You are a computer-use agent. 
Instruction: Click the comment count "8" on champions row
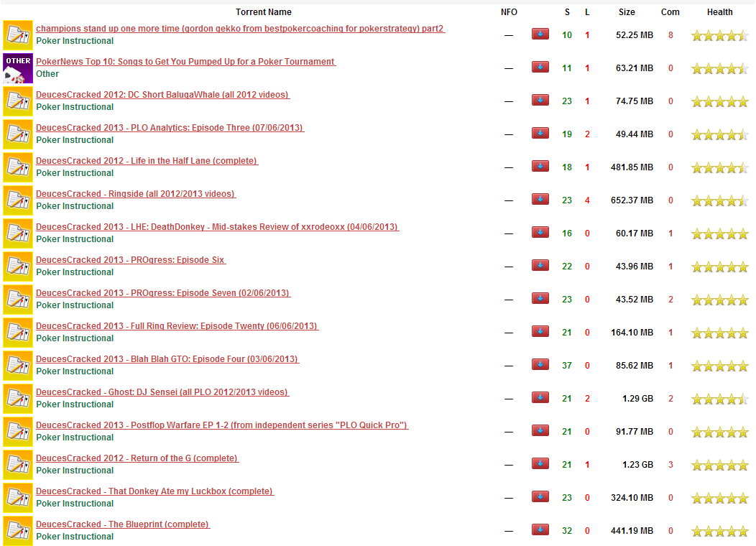point(670,34)
